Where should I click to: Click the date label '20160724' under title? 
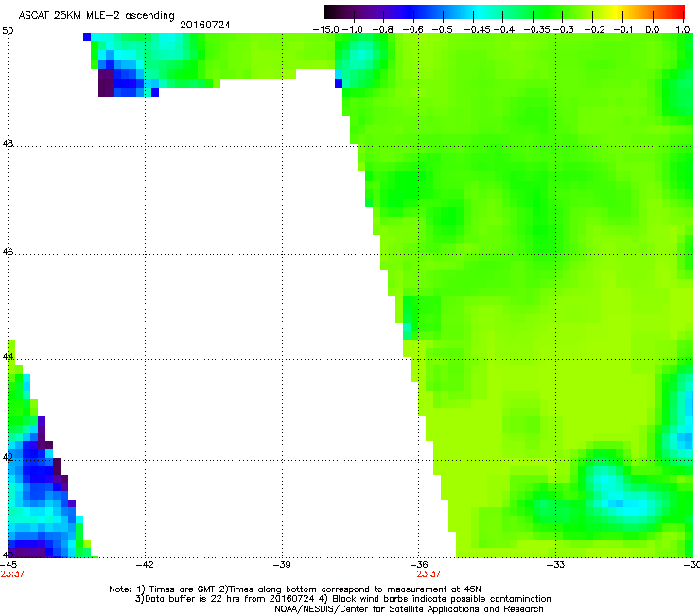pyautogui.click(x=205, y=25)
